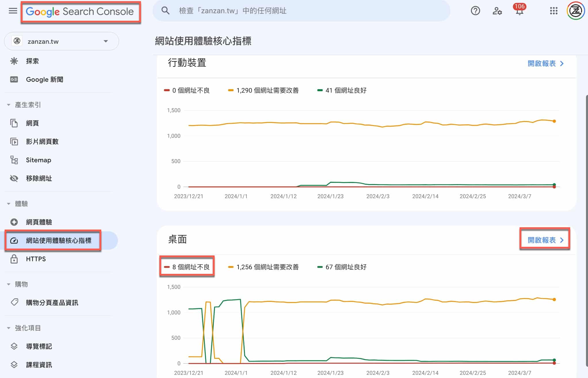The height and width of the screenshot is (378, 588).
Task: Toggle mobile 0 個網址不良 legend
Action: coord(187,90)
